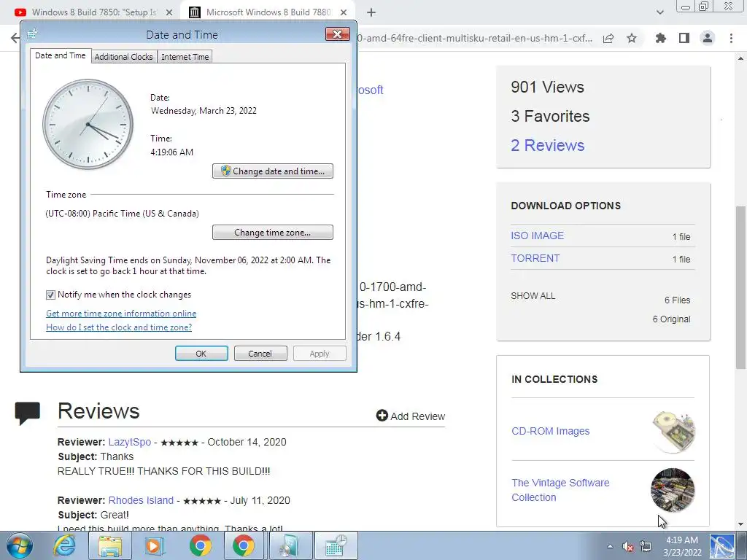Open the Windows Start orb
The height and width of the screenshot is (560, 747).
click(19, 545)
